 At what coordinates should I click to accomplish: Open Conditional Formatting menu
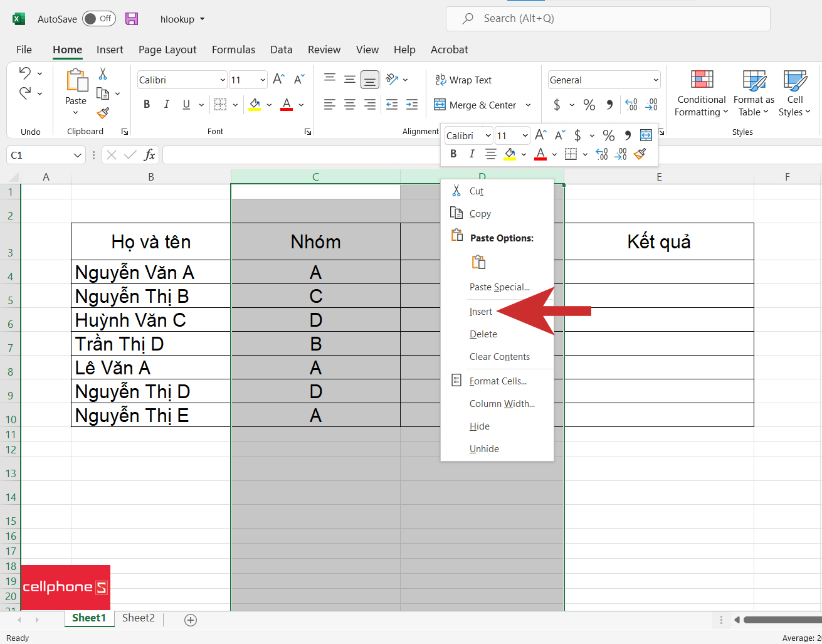coord(702,93)
